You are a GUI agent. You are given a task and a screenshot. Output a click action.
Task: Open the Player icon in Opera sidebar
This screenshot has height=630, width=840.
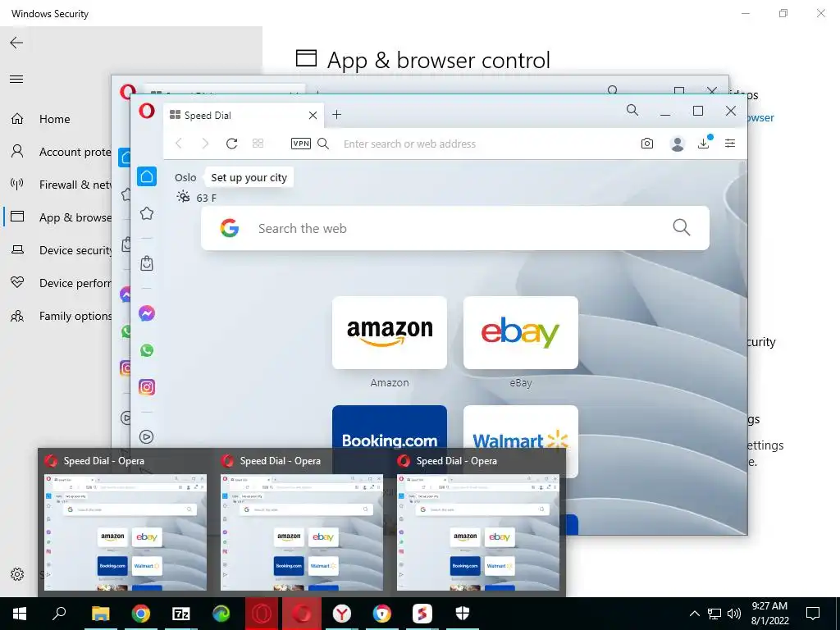146,436
